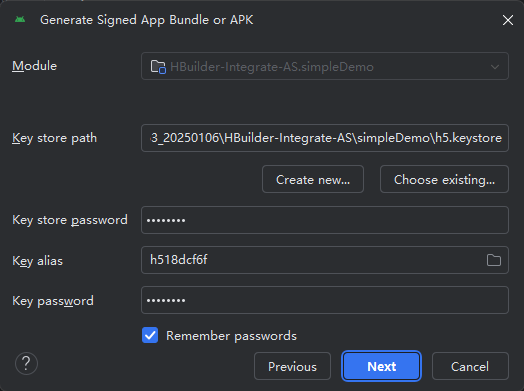Screen dimensions: 524x391
Task: Cancel the signing dialog
Action: click(x=470, y=366)
